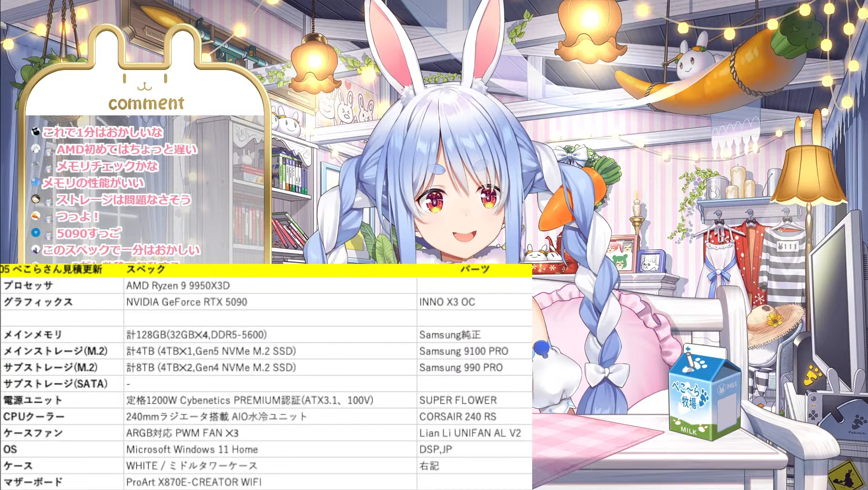Click the comment メモリチェックかな
This screenshot has height=490, width=868.
click(x=107, y=166)
